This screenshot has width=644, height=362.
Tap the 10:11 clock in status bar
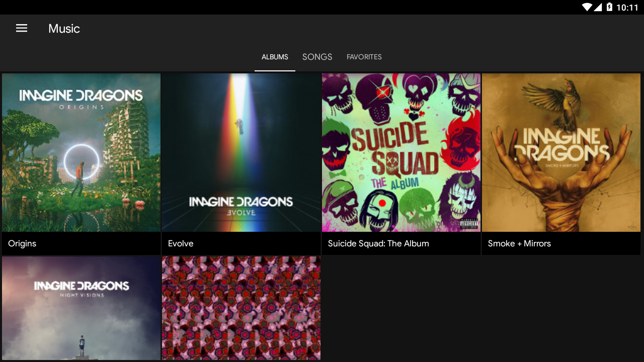(x=627, y=8)
